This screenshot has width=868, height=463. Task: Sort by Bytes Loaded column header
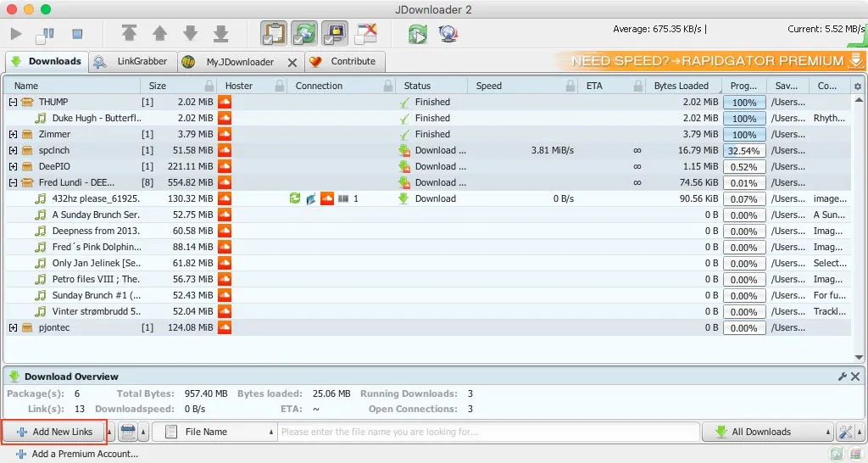[685, 86]
